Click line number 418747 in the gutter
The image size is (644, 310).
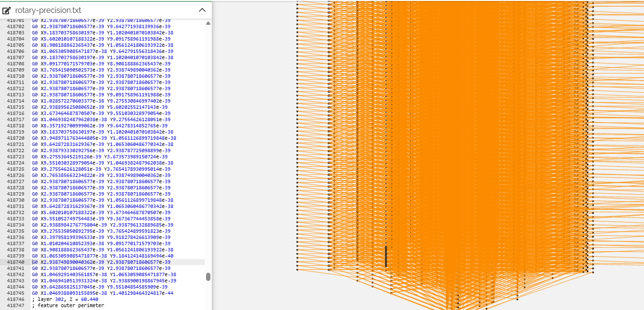[x=15, y=305]
